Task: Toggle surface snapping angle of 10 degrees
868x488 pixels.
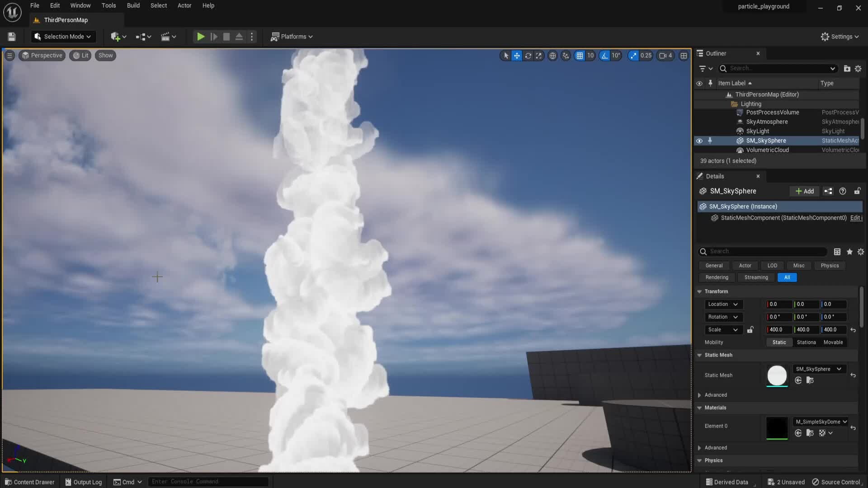Action: (x=605, y=56)
